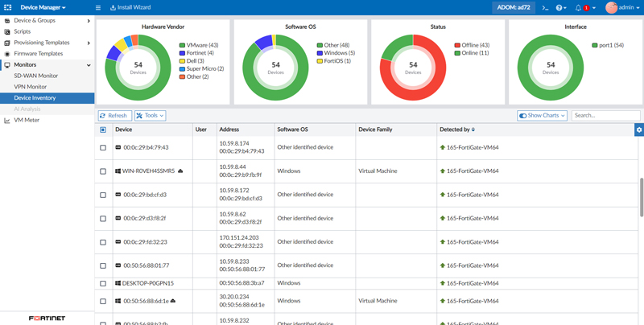Click the Windows (5) blue legend swatch
Viewport: 644px width, 325px height.
320,53
